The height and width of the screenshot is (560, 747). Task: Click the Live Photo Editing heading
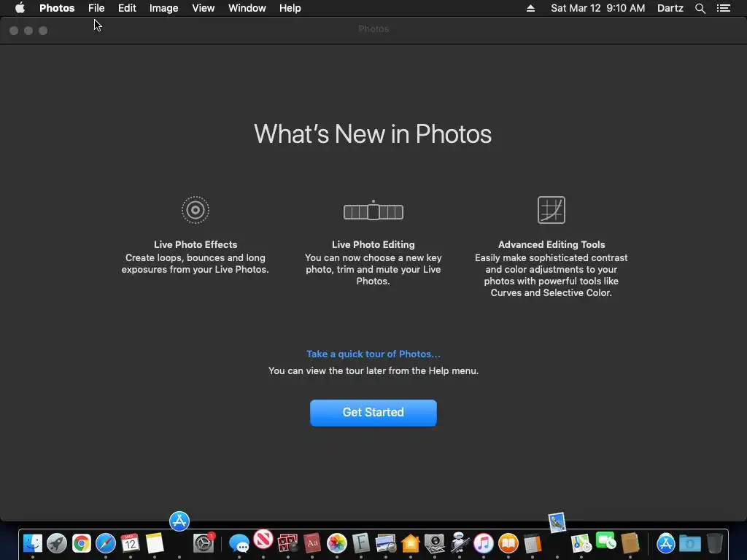coord(373,244)
